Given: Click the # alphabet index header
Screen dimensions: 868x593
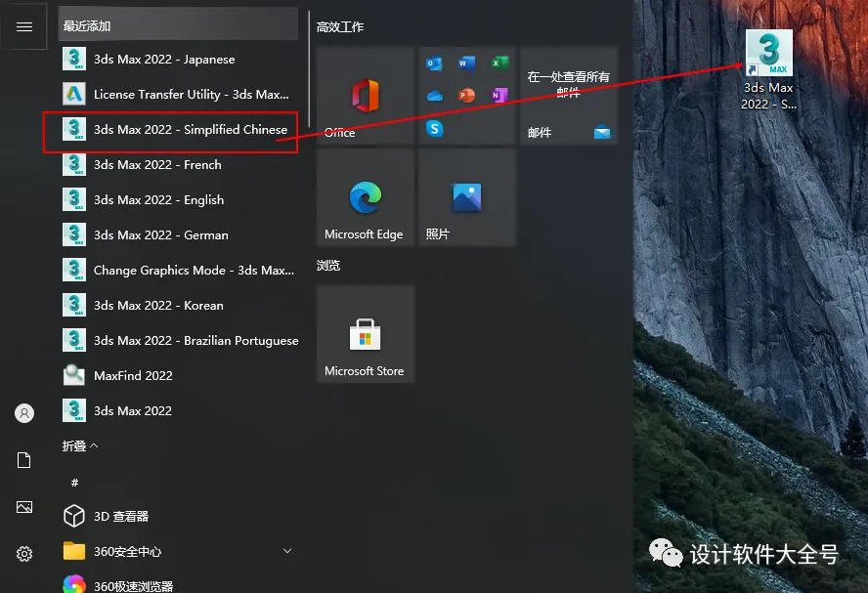Looking at the screenshot, I should pyautogui.click(x=74, y=483).
